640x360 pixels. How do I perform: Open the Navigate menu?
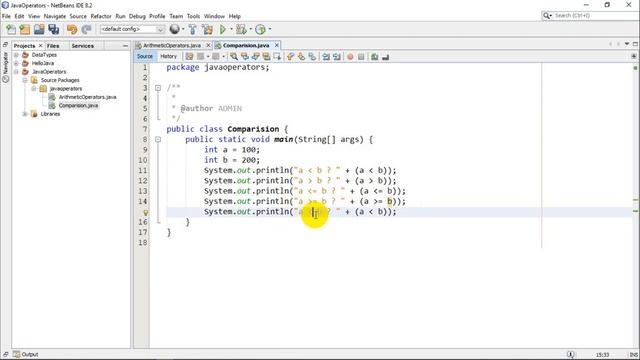[x=55, y=16]
